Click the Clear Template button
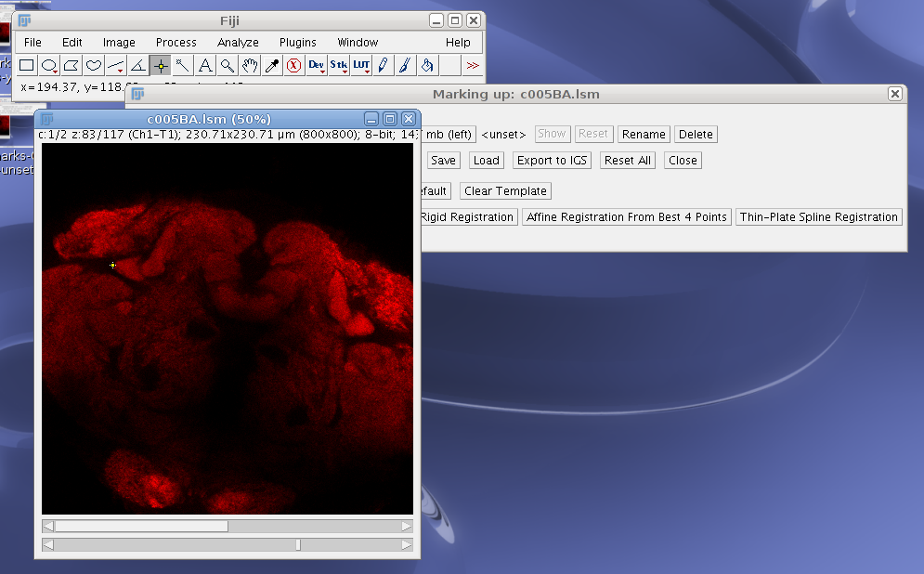924x574 pixels. coord(505,191)
